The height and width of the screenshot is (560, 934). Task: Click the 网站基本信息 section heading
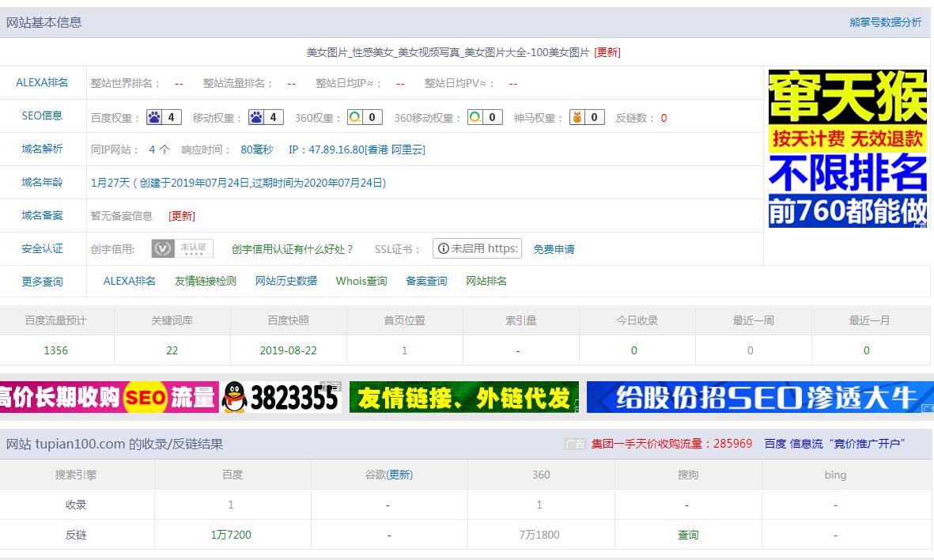[x=44, y=23]
